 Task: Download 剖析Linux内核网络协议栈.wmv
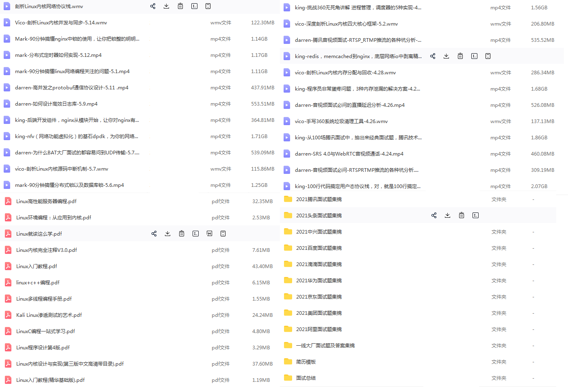(167, 6)
